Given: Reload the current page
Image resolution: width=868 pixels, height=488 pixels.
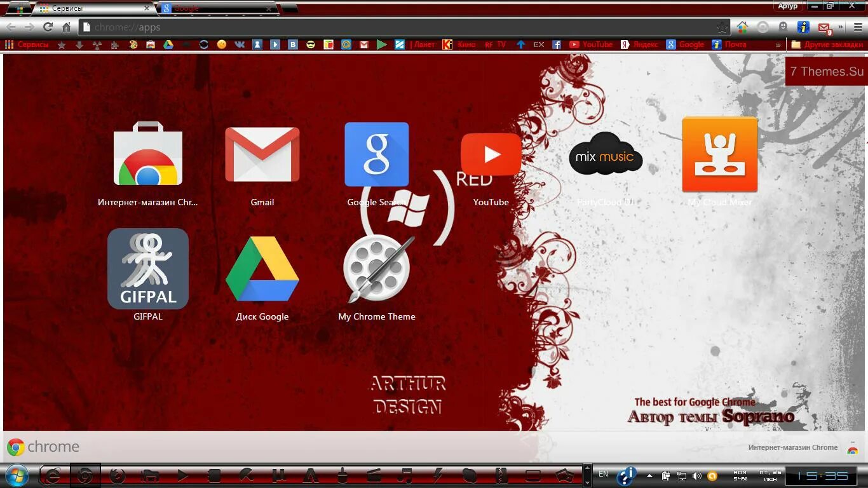Looking at the screenshot, I should click(x=48, y=27).
